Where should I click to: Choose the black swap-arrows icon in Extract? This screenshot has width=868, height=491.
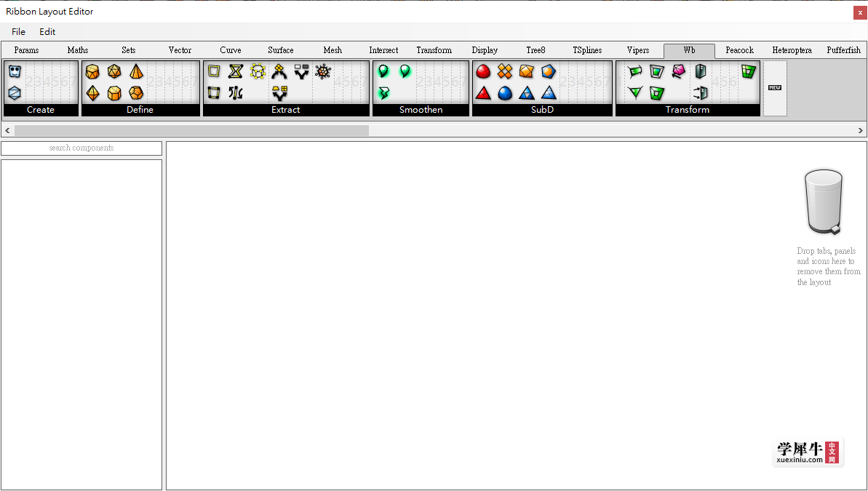coord(236,93)
